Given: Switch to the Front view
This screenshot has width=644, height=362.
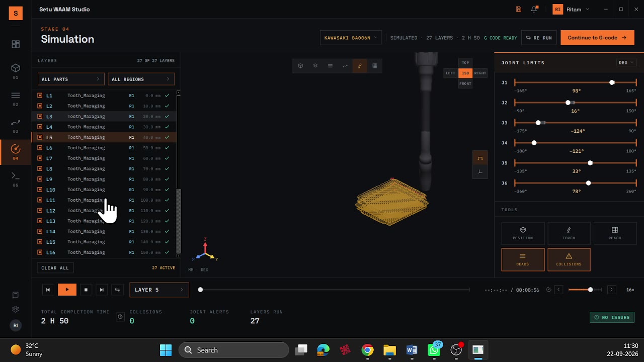Looking at the screenshot, I should pos(465,83).
